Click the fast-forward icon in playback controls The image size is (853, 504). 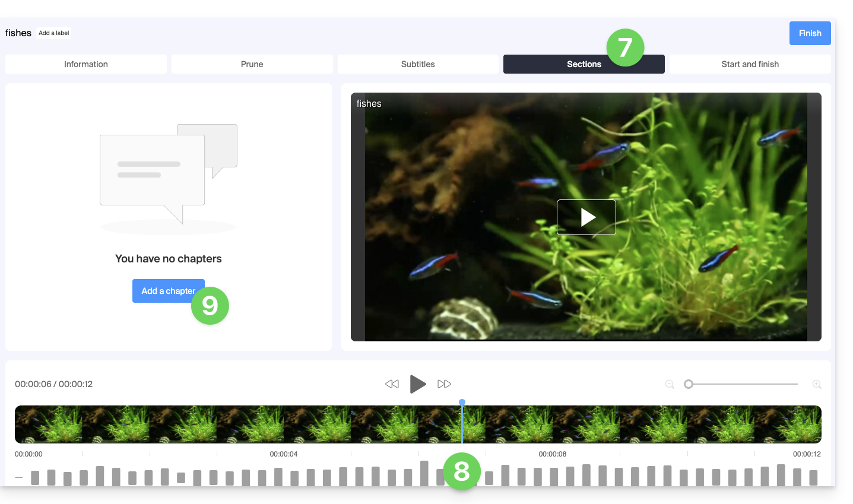444,384
